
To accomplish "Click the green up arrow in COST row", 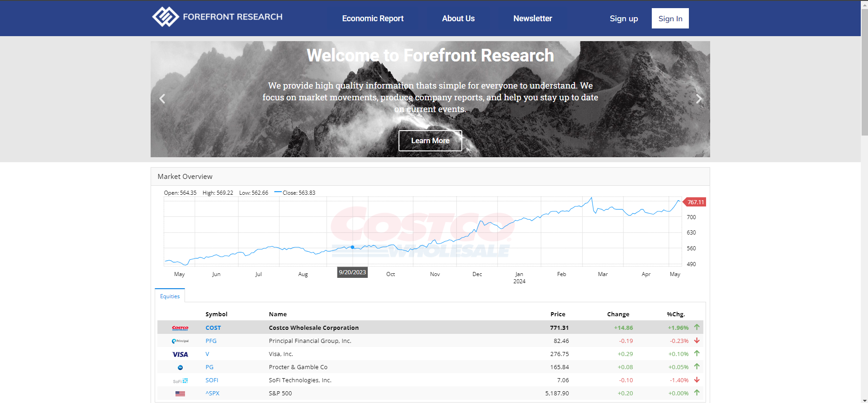I will pyautogui.click(x=697, y=327).
